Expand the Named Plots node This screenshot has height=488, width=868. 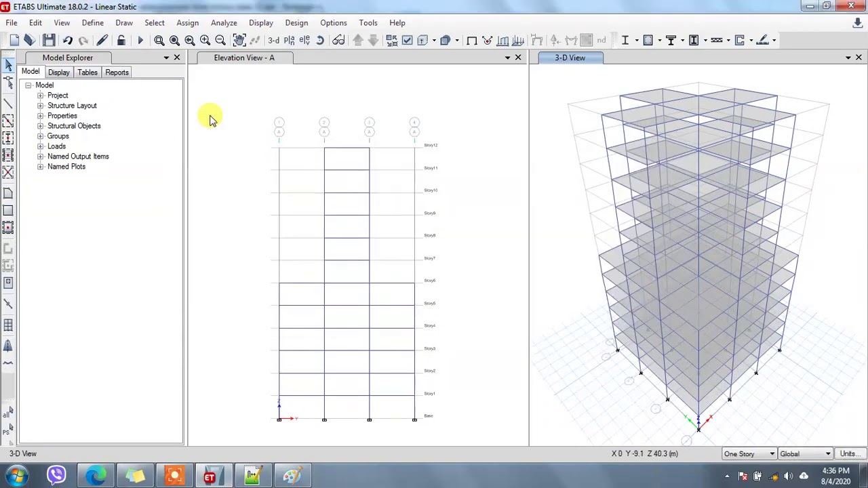tap(40, 167)
